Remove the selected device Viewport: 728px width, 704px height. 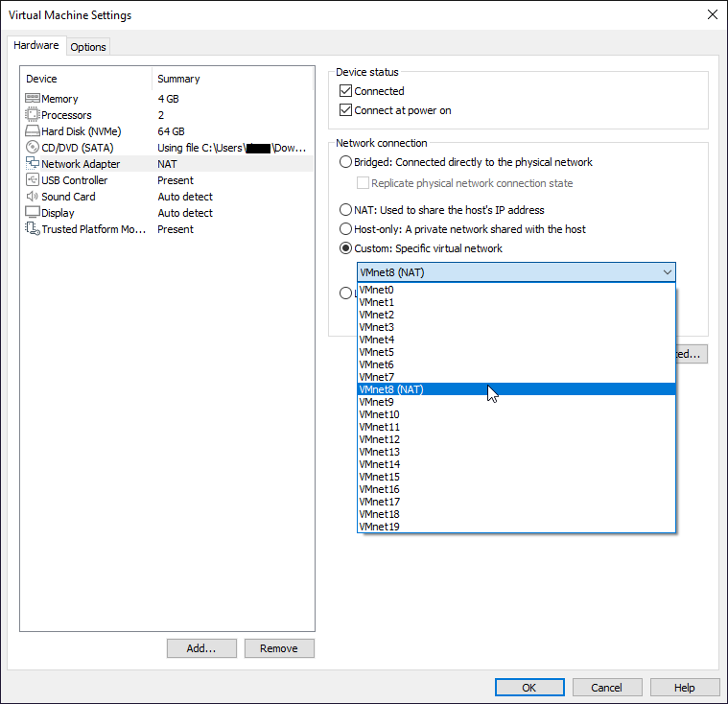279,648
